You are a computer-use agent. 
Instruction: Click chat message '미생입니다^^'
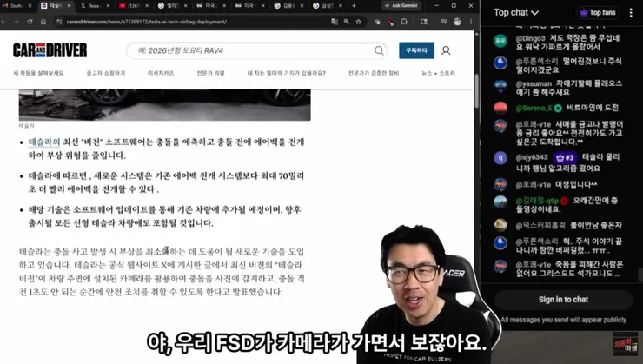click(576, 185)
